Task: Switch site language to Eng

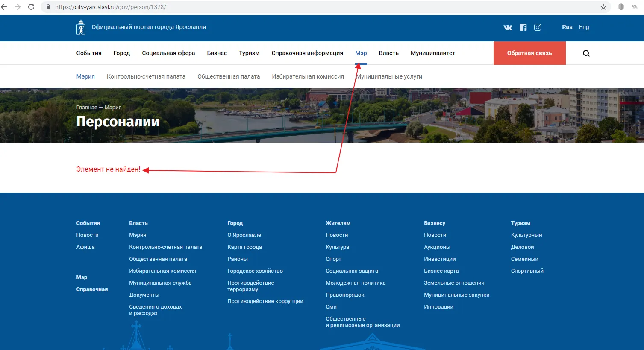Action: coord(584,27)
